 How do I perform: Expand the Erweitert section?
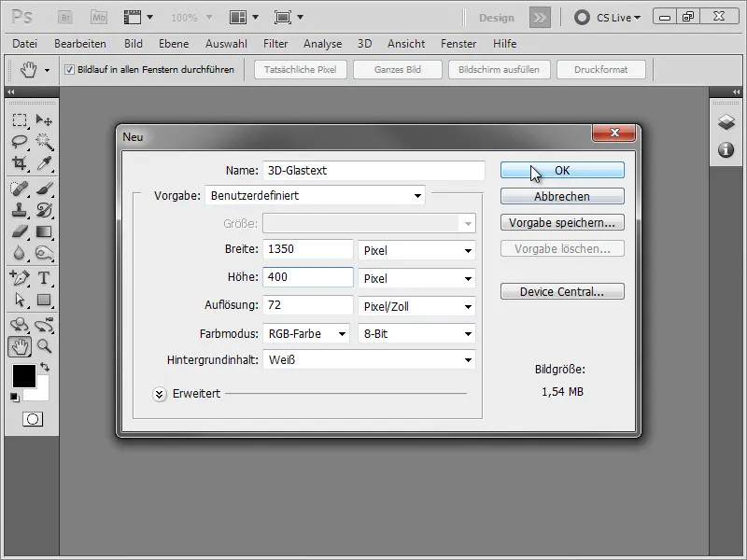click(160, 394)
